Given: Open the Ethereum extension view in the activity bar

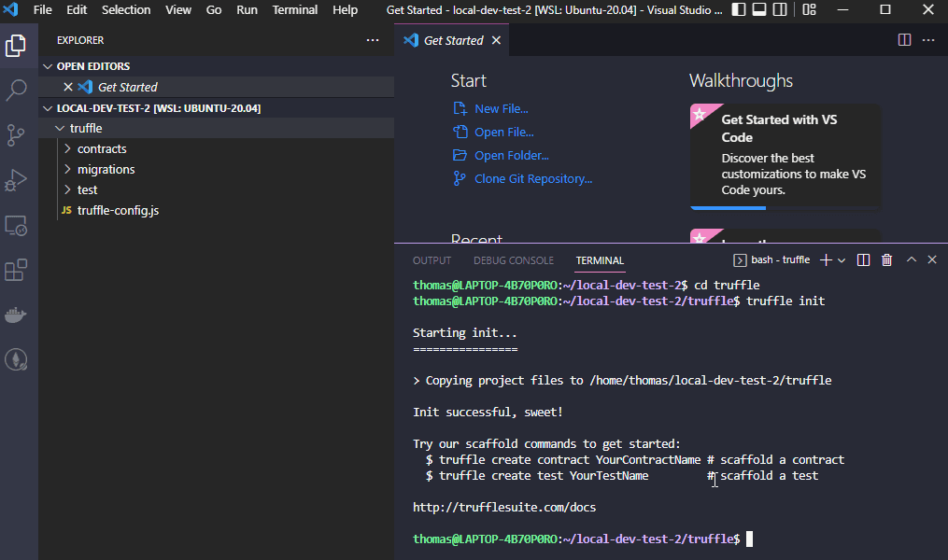Looking at the screenshot, I should coord(16,359).
